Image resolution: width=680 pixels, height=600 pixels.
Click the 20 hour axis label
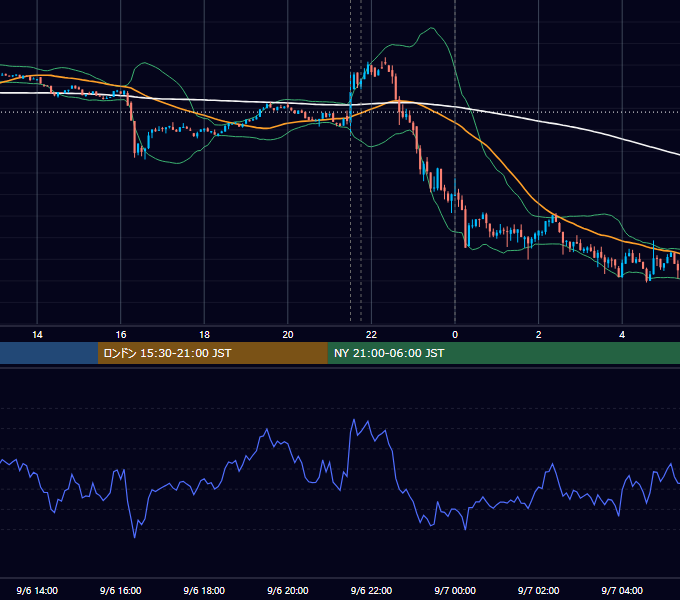coord(288,335)
